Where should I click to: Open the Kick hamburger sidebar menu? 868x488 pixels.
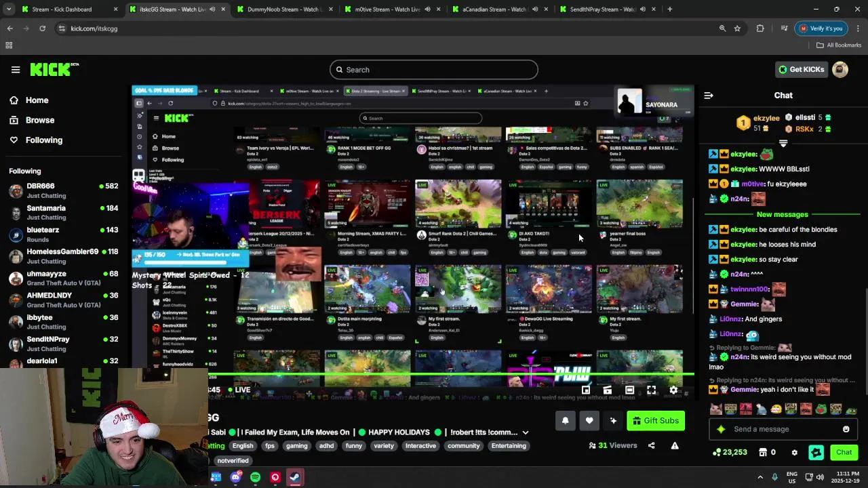coord(16,69)
